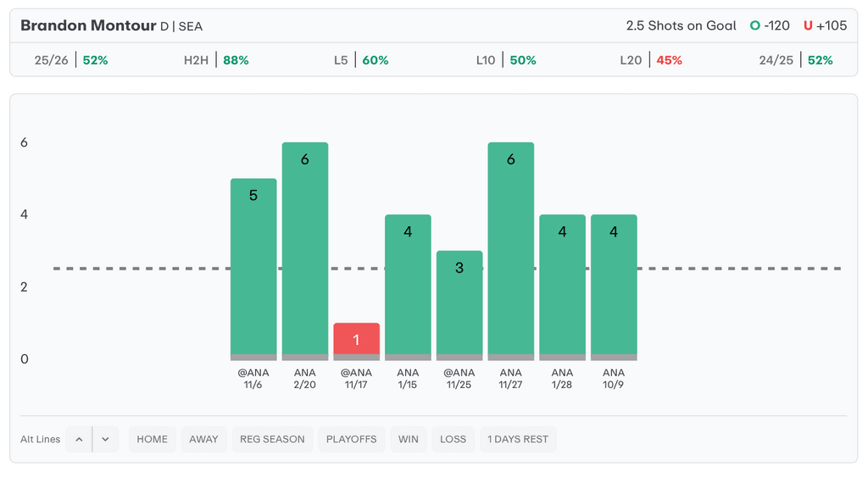The height and width of the screenshot is (478, 868).
Task: Increase alt line with up chevron
Action: tap(79, 439)
